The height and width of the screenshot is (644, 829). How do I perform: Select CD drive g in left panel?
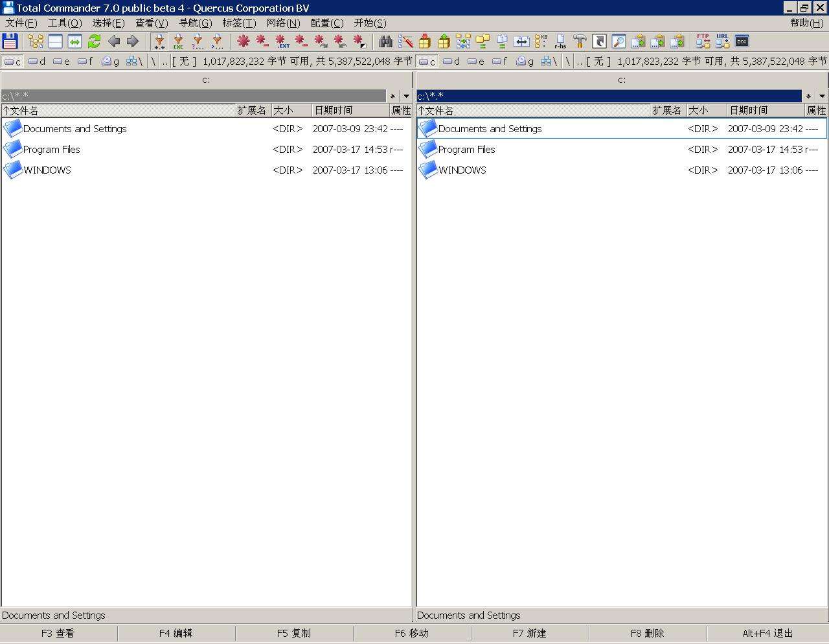point(111,62)
